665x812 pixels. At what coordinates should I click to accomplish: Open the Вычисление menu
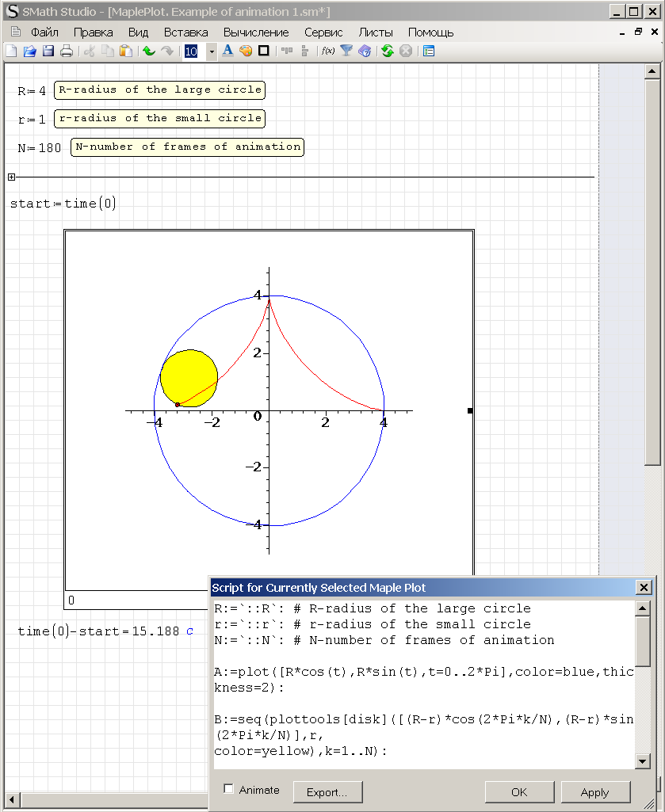(x=256, y=32)
